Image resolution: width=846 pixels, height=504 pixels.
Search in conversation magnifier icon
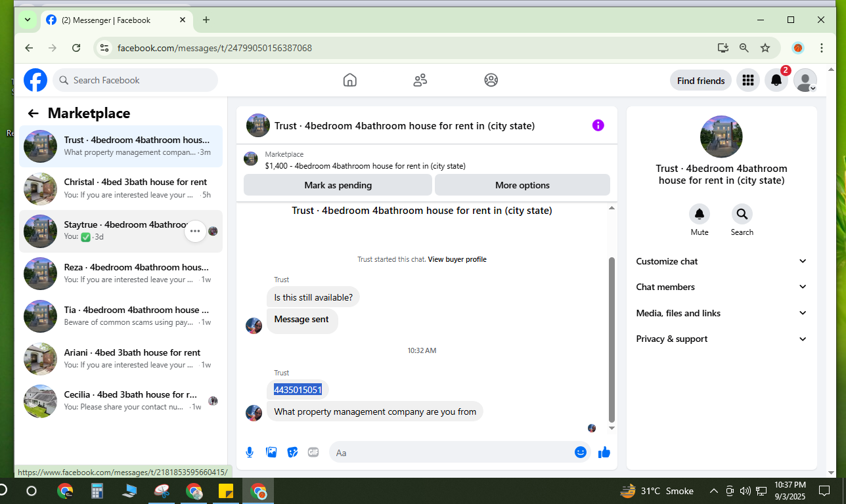point(742,215)
